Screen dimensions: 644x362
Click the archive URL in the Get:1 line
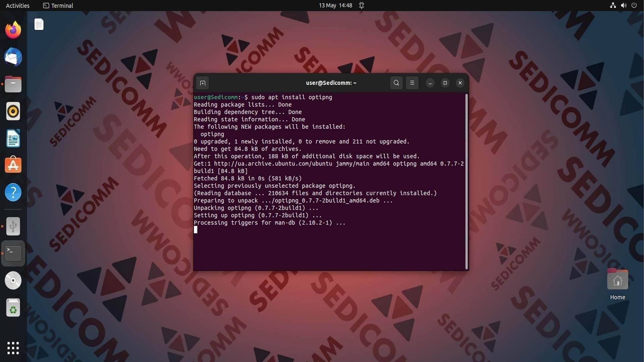pos(273,164)
